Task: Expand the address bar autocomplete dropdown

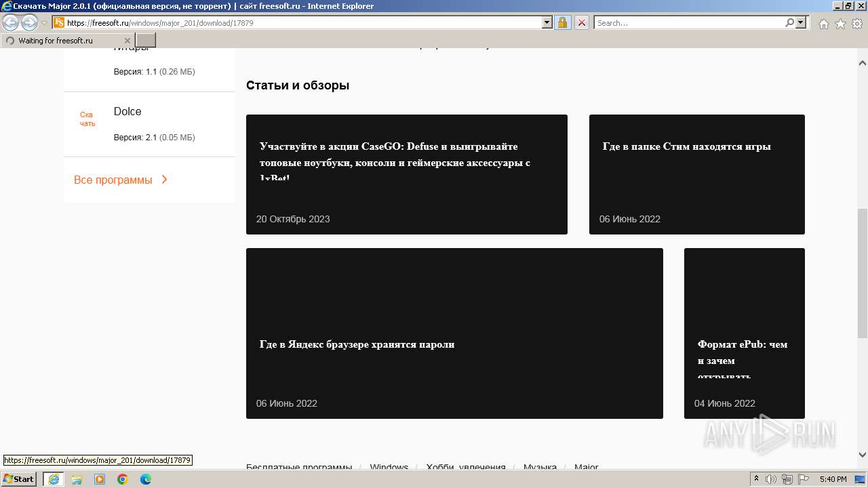Action: [x=547, y=22]
